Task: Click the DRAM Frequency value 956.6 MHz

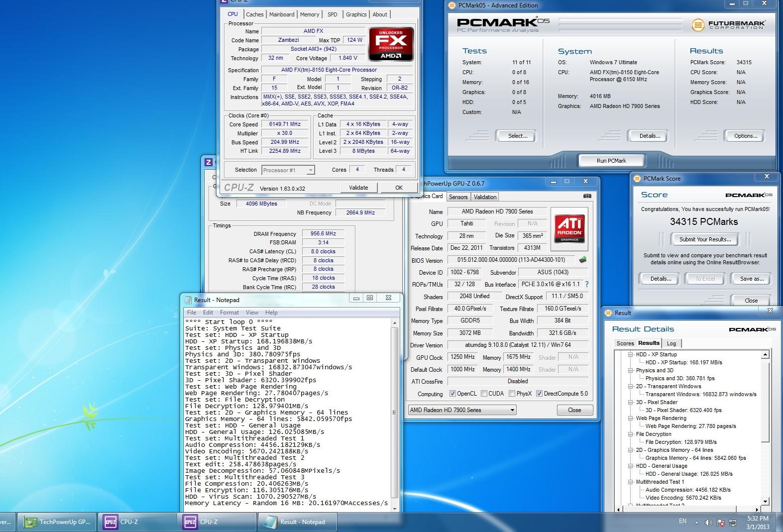Action: point(323,233)
